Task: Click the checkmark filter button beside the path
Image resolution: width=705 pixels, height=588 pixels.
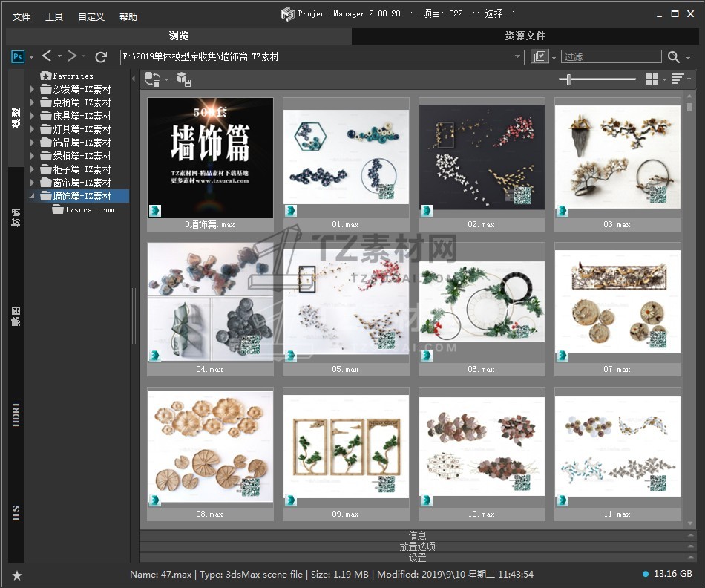Action: tap(540, 57)
